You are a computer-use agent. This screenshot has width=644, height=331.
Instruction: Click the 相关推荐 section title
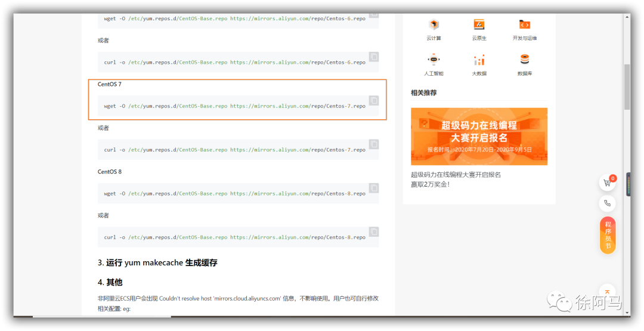click(x=423, y=93)
